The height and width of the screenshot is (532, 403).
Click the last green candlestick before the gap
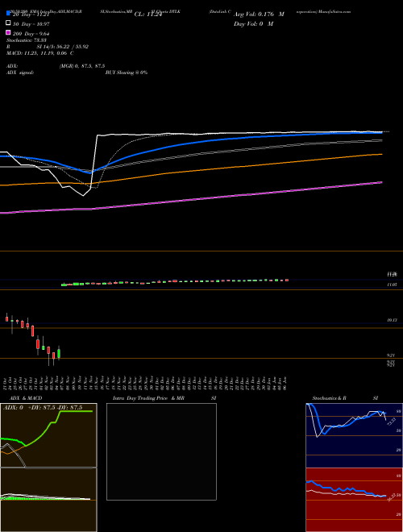coord(59,354)
